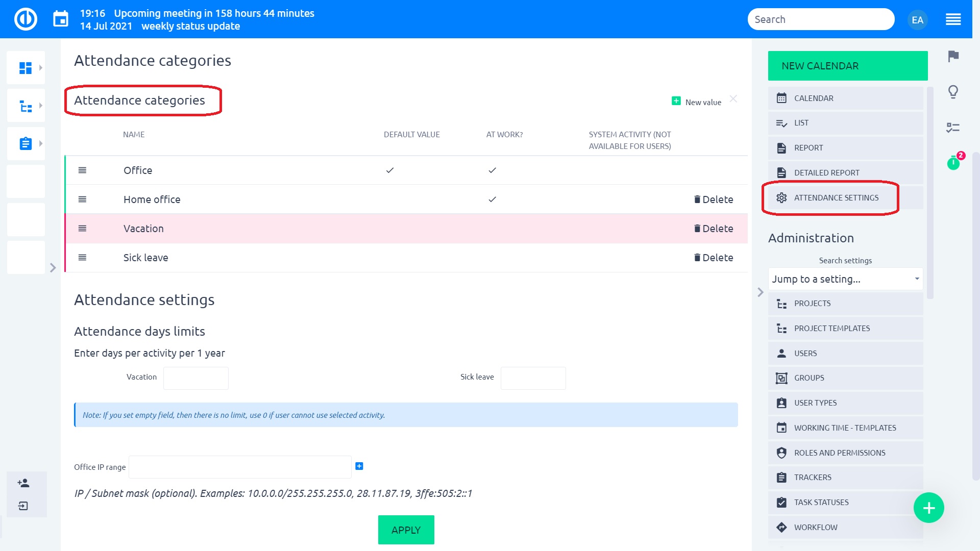This screenshot has height=551, width=980.
Task: Open Roles and Permissions item
Action: [845, 453]
